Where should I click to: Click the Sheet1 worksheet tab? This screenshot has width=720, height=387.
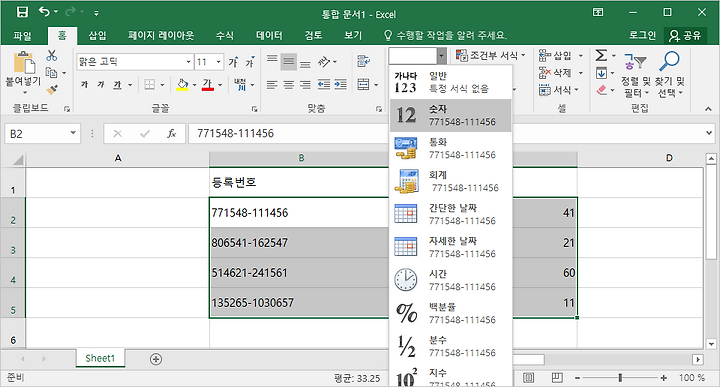100,359
